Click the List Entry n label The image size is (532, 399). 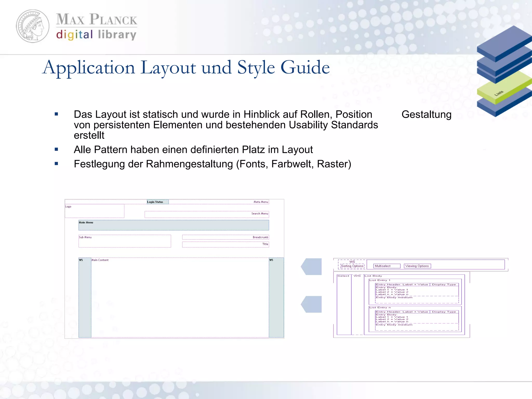pos(380,308)
